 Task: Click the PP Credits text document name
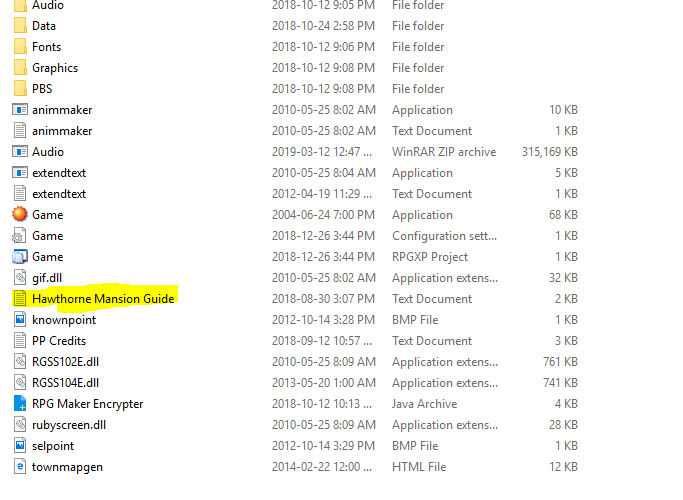[60, 341]
